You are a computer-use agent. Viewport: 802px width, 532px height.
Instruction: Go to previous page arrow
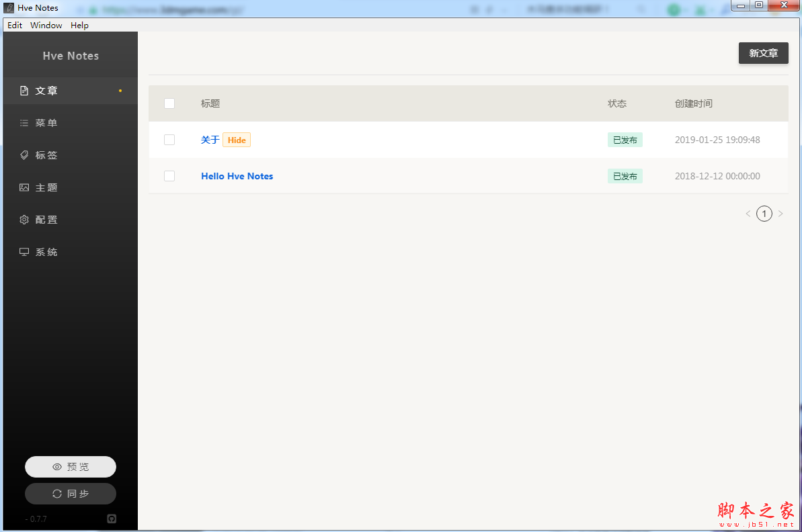pos(748,214)
